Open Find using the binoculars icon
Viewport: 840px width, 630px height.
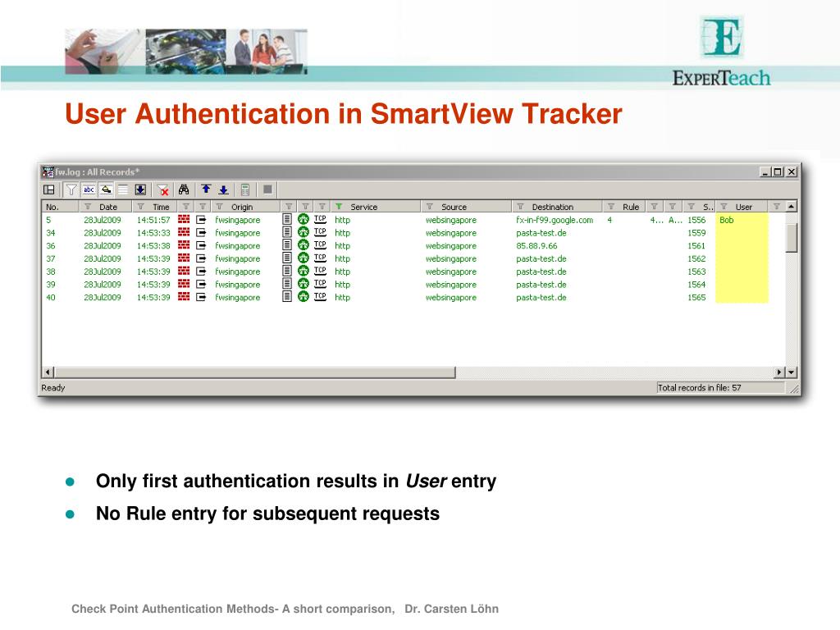(x=184, y=189)
